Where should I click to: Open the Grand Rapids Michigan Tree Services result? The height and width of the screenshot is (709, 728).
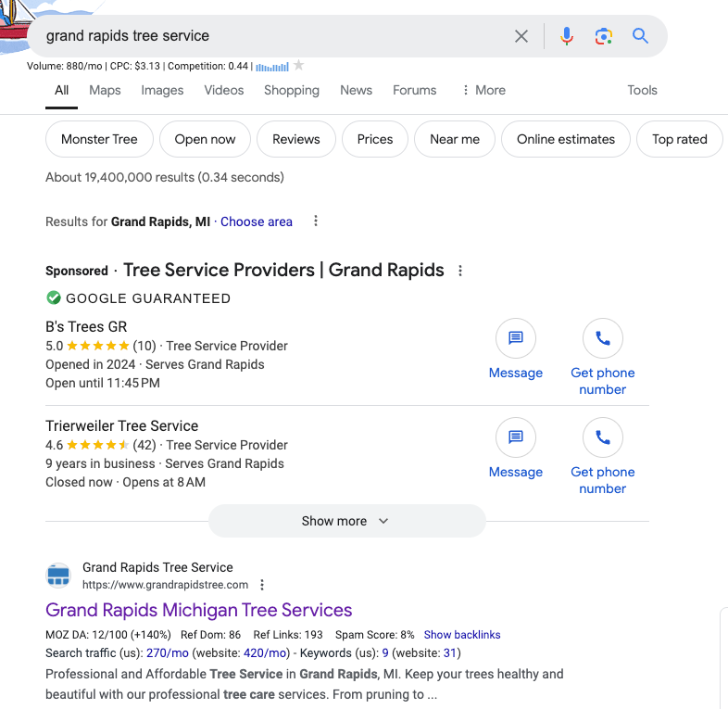tap(199, 610)
